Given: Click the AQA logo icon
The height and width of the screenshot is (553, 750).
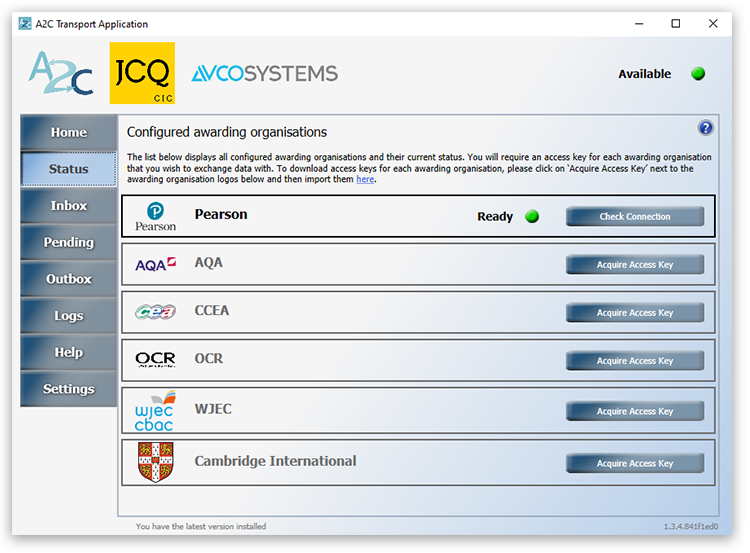Looking at the screenshot, I should pos(155,264).
